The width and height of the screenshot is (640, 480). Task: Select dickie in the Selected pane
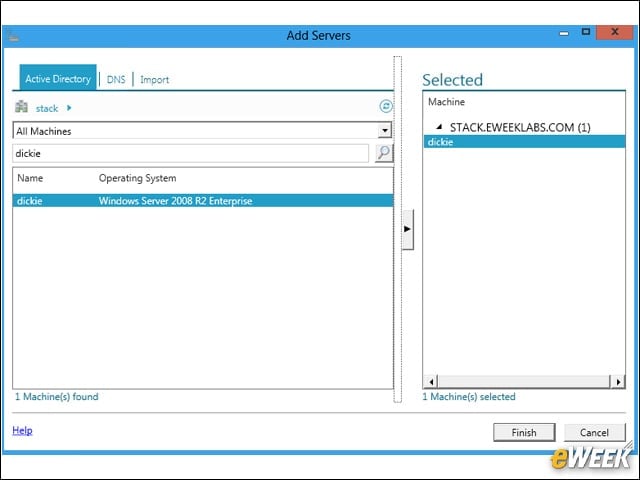point(524,142)
